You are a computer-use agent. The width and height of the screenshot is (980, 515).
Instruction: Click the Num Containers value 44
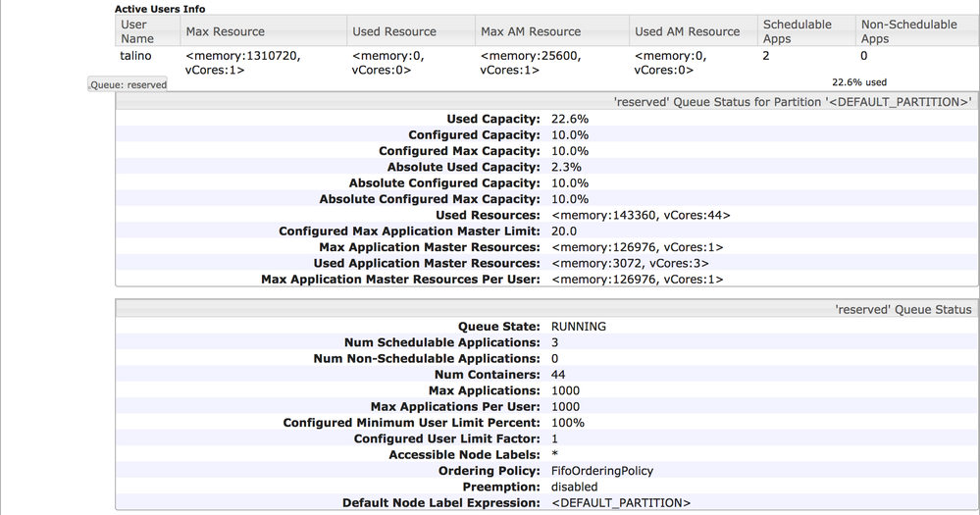558,375
